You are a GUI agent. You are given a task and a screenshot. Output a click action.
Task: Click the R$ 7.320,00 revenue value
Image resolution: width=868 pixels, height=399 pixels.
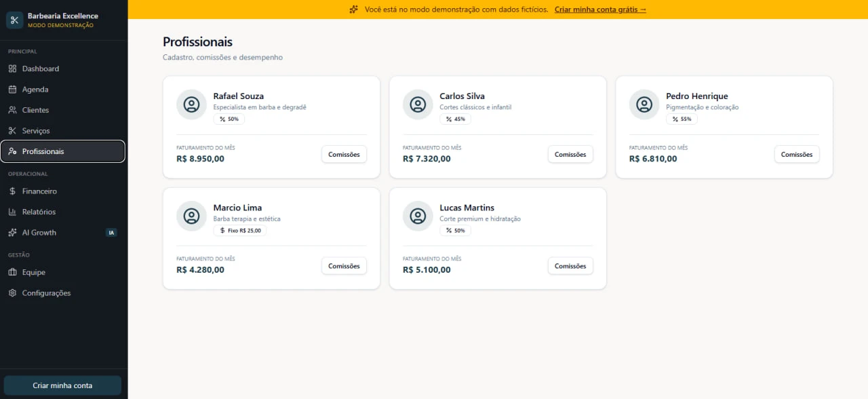(427, 159)
